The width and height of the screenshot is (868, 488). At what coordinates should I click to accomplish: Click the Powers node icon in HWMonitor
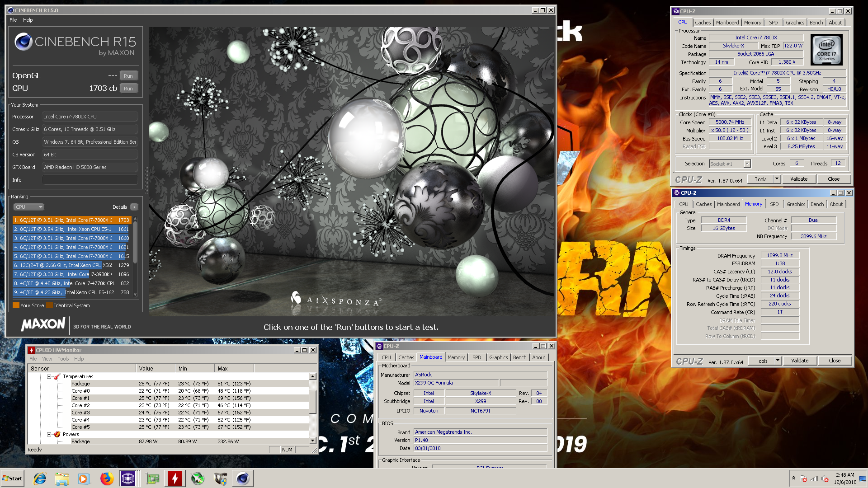(x=57, y=434)
